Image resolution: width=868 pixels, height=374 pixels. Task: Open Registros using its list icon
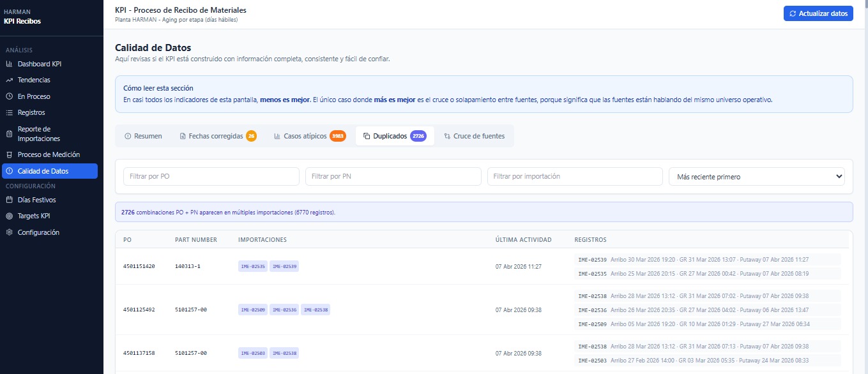tap(11, 111)
